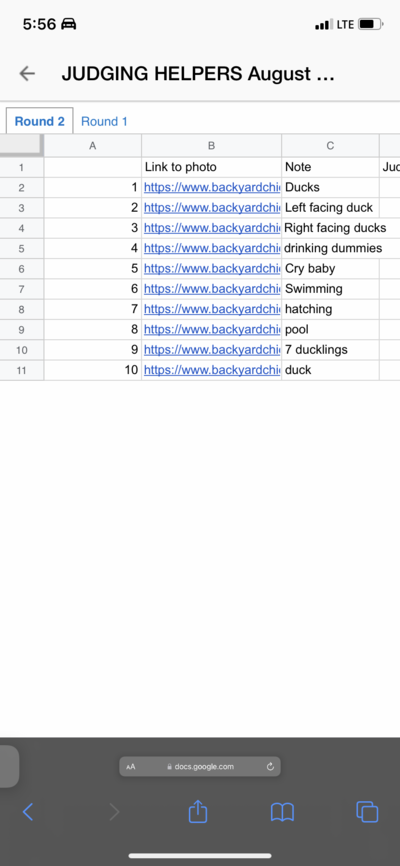Select column B header
The image size is (400, 866).
pos(212,146)
